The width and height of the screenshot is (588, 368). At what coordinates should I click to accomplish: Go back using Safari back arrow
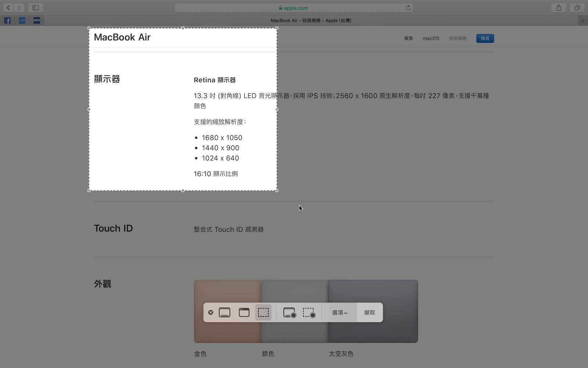[8, 8]
